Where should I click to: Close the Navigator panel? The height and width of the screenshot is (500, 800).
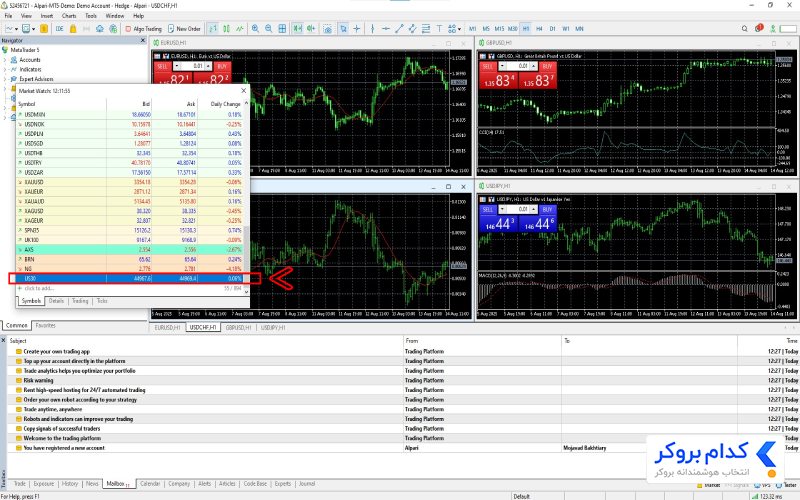point(143,40)
